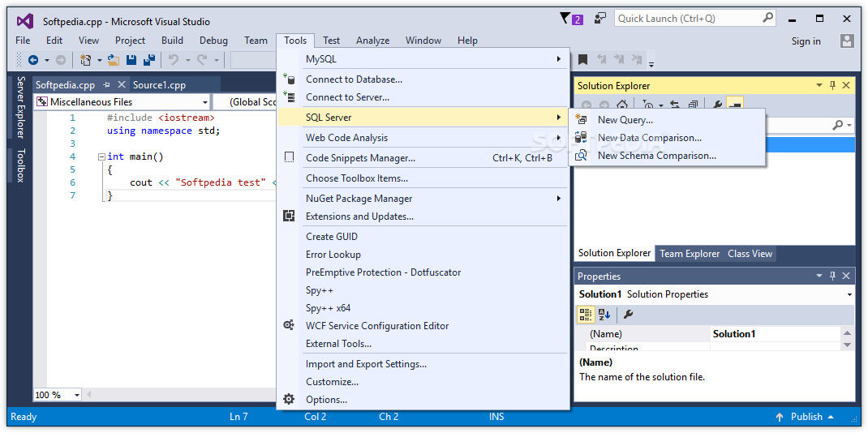The height and width of the screenshot is (433, 868).
Task: Open the Publish dropdown arrow in status bar
Action: pos(831,417)
